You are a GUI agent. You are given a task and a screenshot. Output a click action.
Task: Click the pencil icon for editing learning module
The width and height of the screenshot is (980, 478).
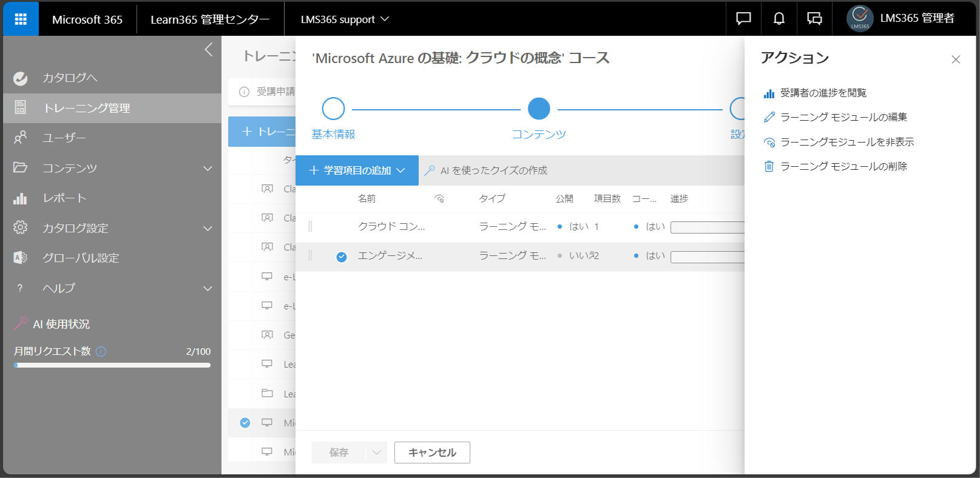(769, 117)
